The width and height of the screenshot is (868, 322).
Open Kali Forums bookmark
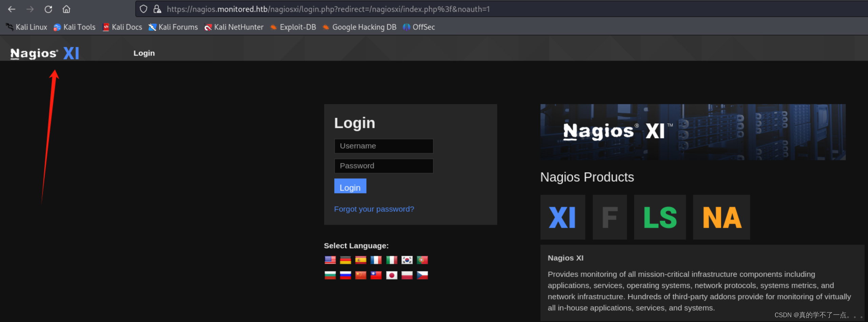coord(173,27)
